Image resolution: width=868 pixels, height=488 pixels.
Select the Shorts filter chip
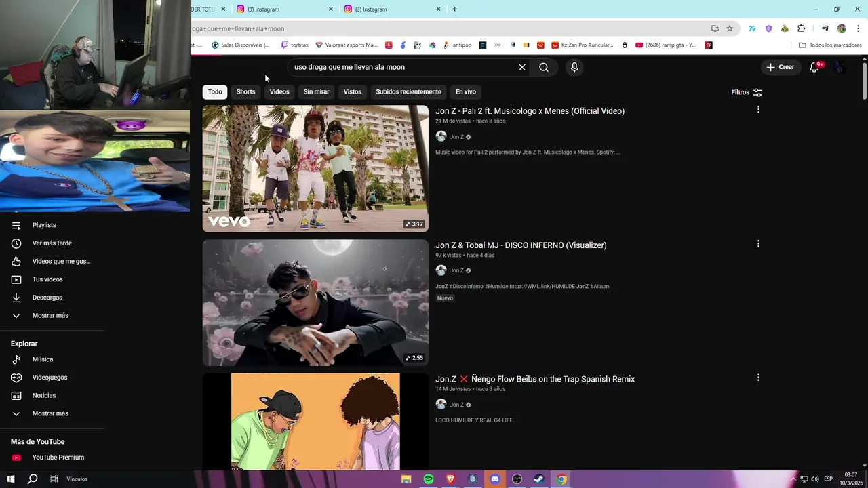point(245,91)
